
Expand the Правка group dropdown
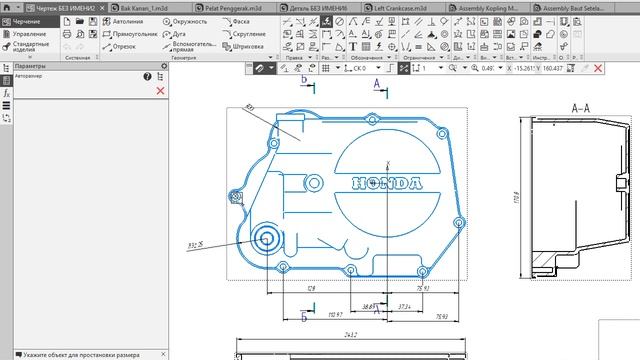pos(310,58)
